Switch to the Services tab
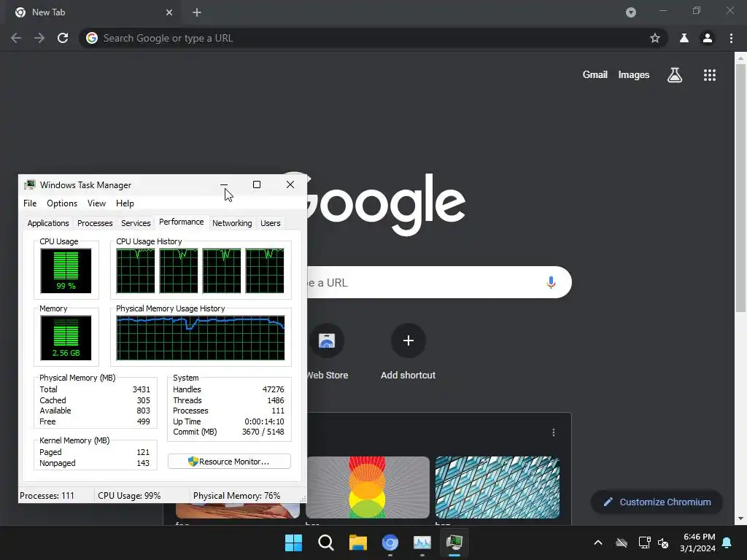 (x=136, y=223)
